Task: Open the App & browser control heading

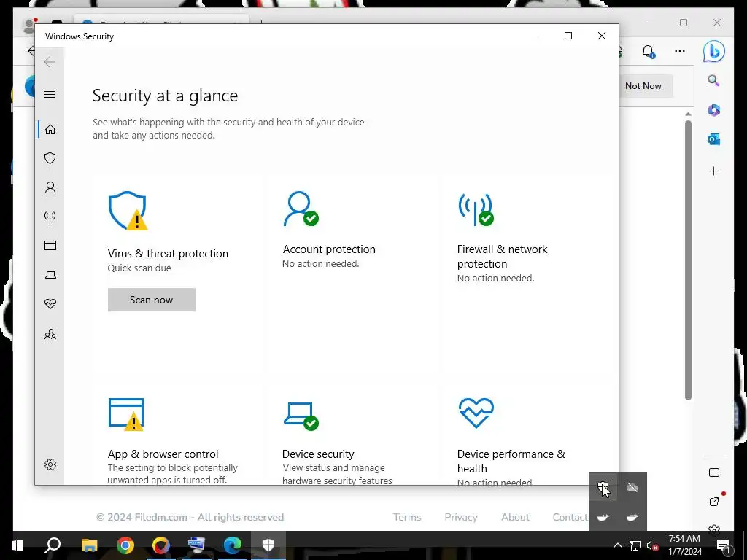Action: coord(163,454)
